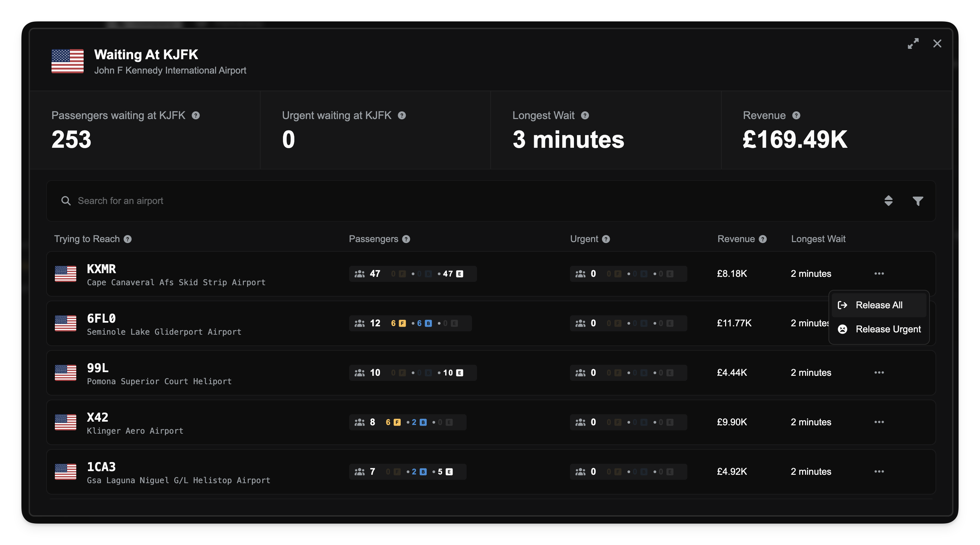The width and height of the screenshot is (980, 545).
Task: Click help icon on Passengers column header
Action: (406, 239)
